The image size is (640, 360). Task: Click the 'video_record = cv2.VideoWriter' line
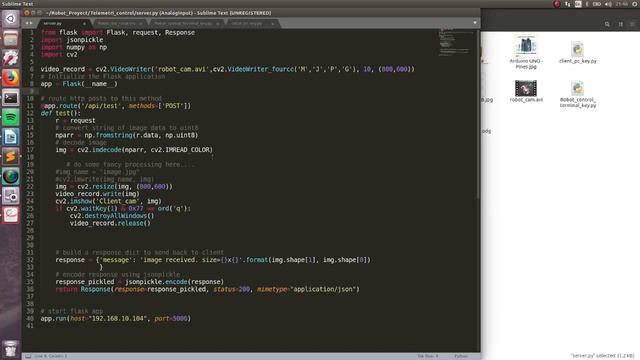[228, 69]
